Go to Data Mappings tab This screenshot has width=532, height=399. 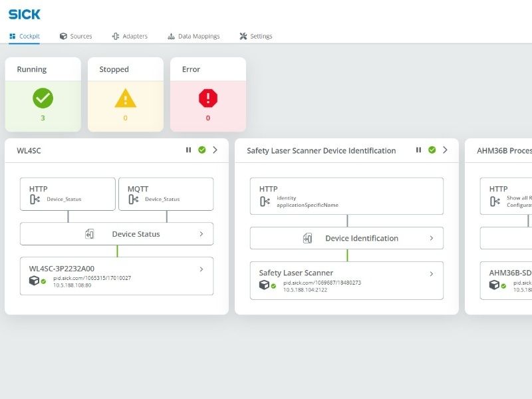pos(194,36)
